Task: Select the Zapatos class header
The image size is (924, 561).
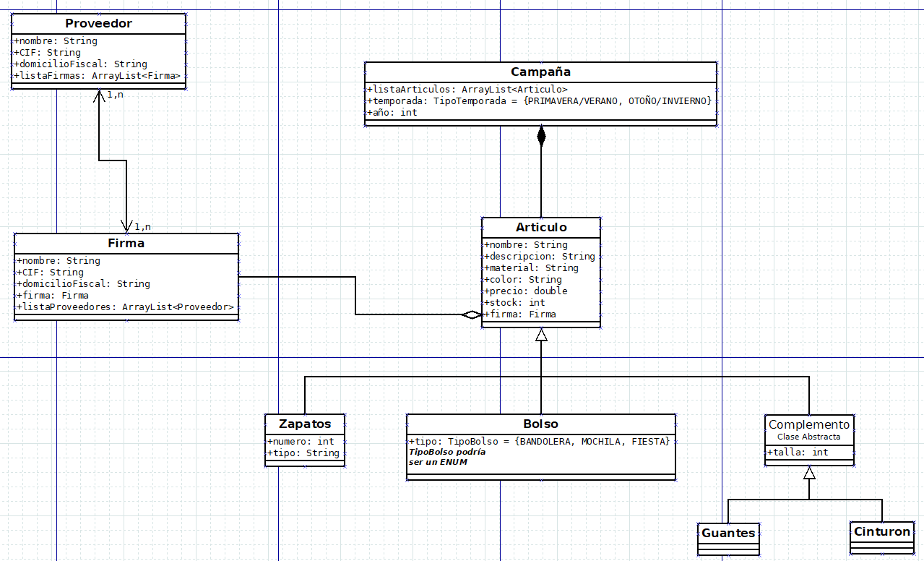Action: point(305,424)
